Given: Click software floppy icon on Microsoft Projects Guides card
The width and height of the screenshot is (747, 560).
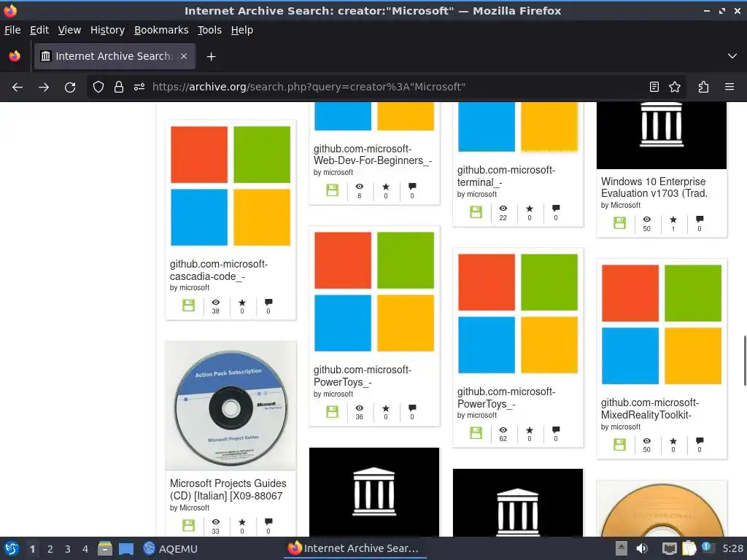Looking at the screenshot, I should [x=189, y=525].
